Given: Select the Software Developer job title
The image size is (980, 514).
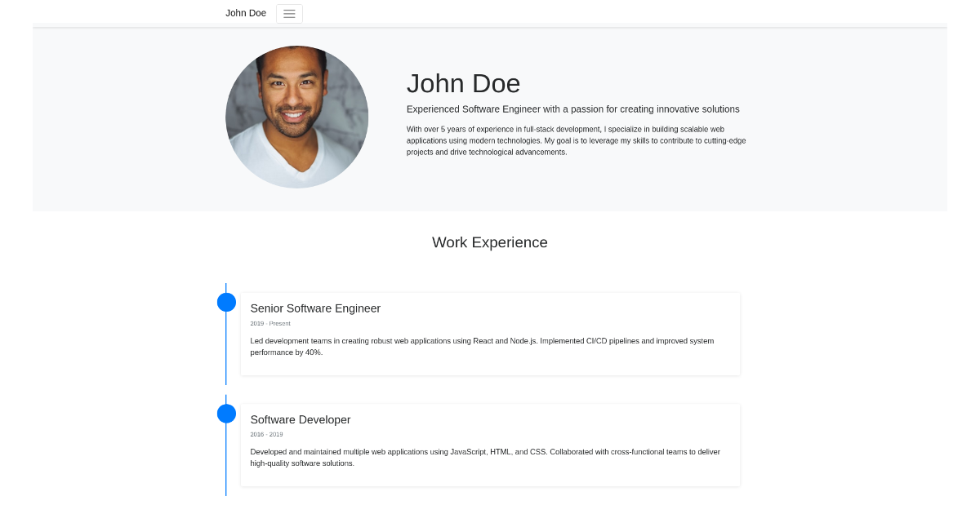Looking at the screenshot, I should click(x=300, y=419).
